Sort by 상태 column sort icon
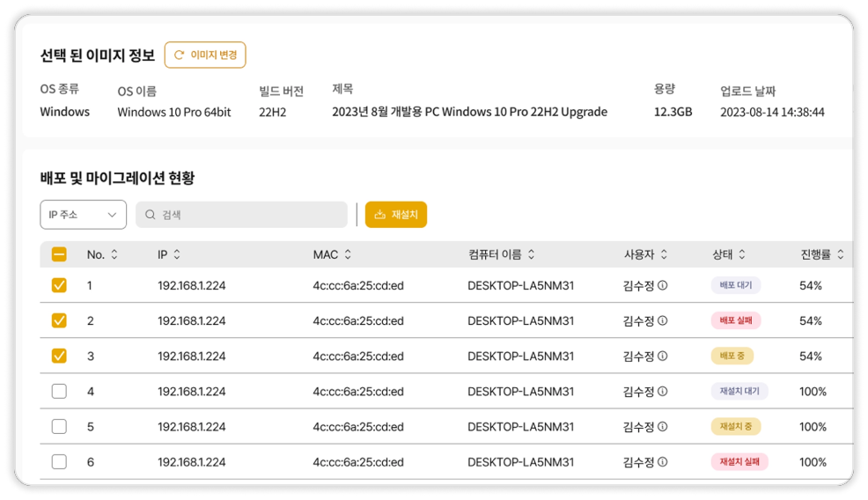Screen dimensions: 868x500 (x=742, y=255)
